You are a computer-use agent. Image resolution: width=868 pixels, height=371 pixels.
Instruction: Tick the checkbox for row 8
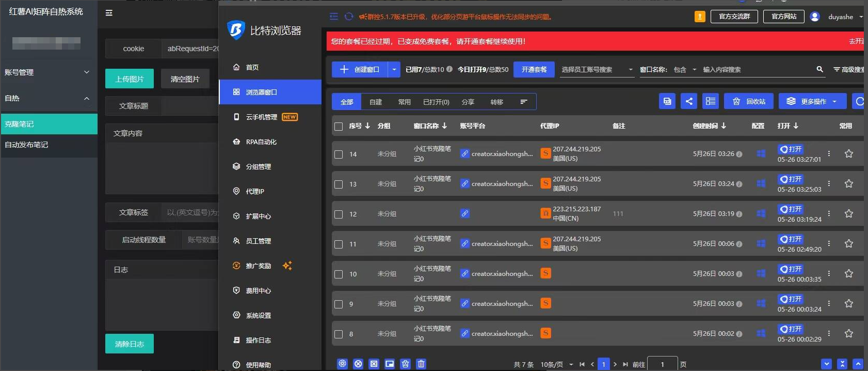click(339, 334)
